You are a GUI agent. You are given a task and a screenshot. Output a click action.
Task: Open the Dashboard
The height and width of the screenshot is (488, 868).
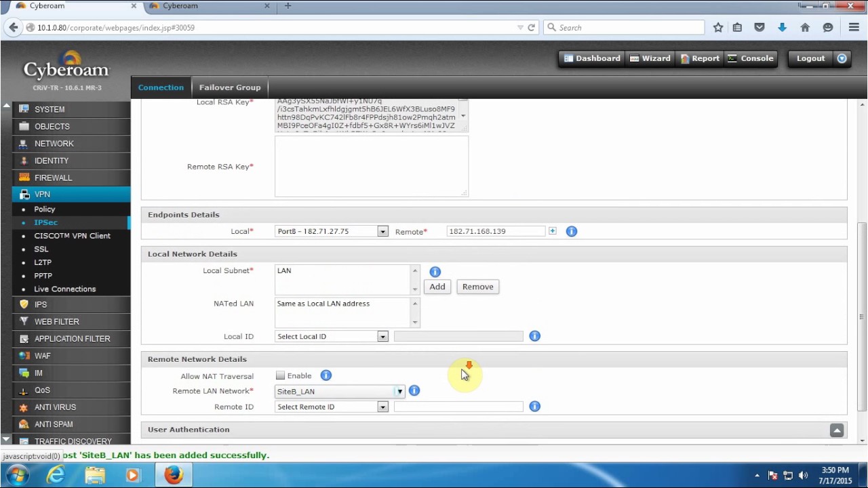pyautogui.click(x=591, y=58)
